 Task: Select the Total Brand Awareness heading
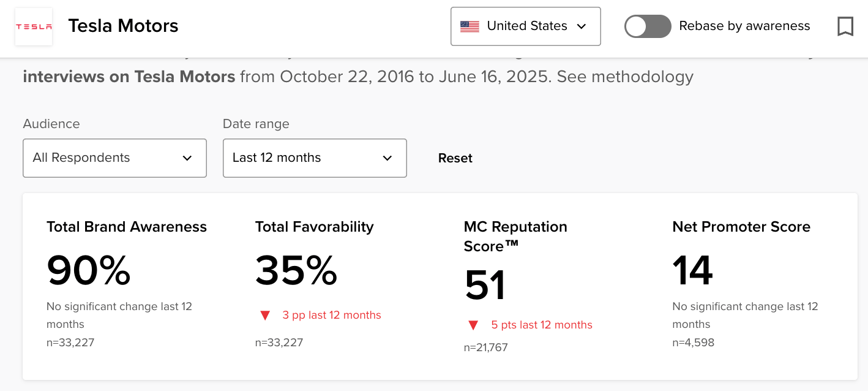[x=127, y=227]
